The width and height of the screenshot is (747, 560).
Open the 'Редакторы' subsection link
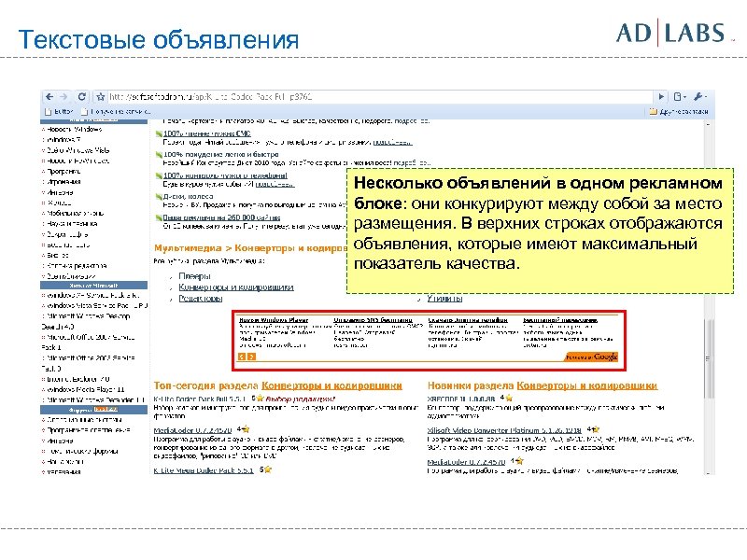click(200, 299)
